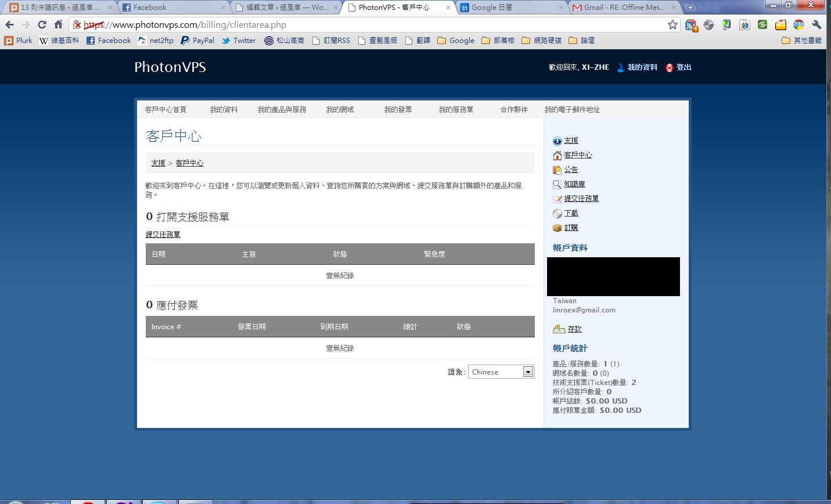
Task: Expand the 論壇 bookmarks folder
Action: tap(582, 41)
